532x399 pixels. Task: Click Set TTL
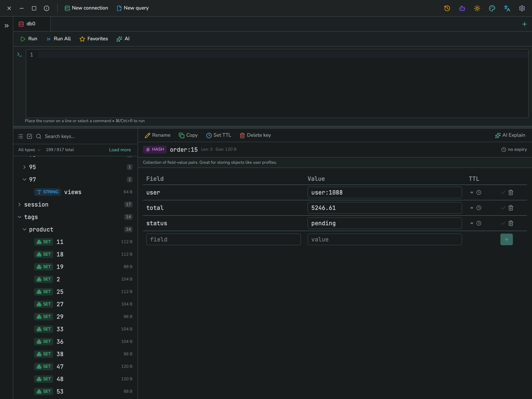click(x=219, y=135)
